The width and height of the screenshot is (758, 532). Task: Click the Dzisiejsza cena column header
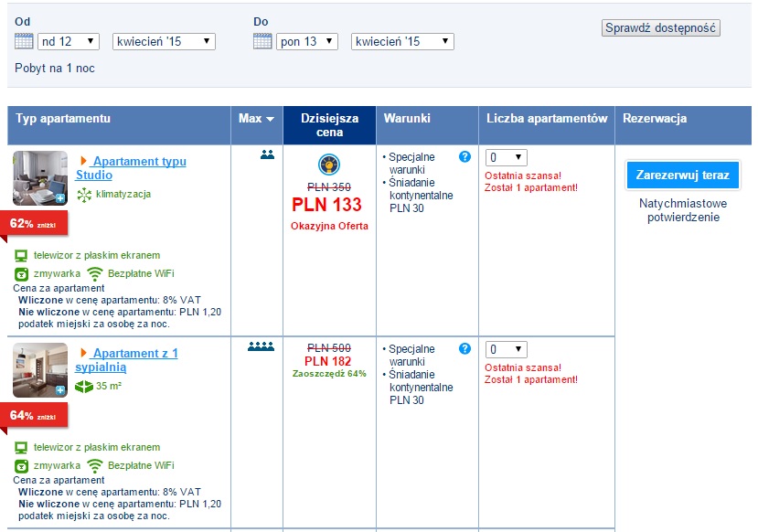click(330, 125)
